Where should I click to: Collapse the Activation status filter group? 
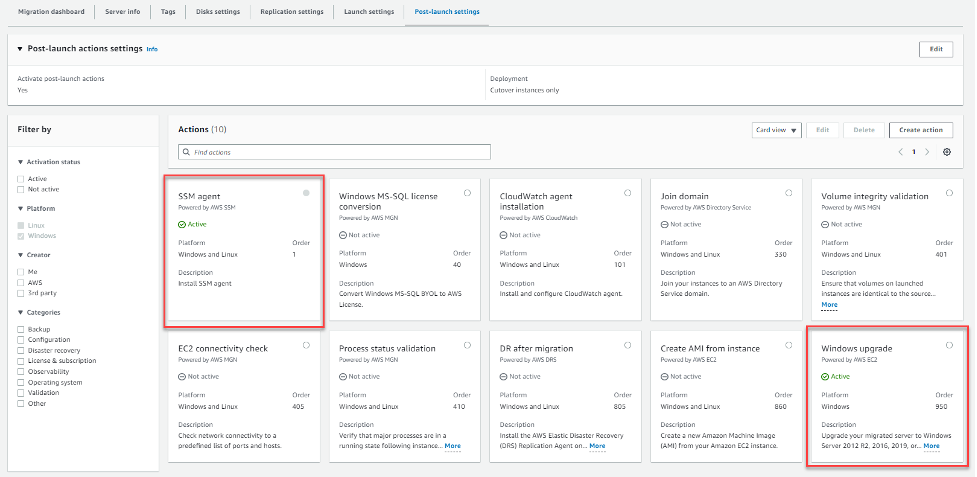tap(20, 162)
